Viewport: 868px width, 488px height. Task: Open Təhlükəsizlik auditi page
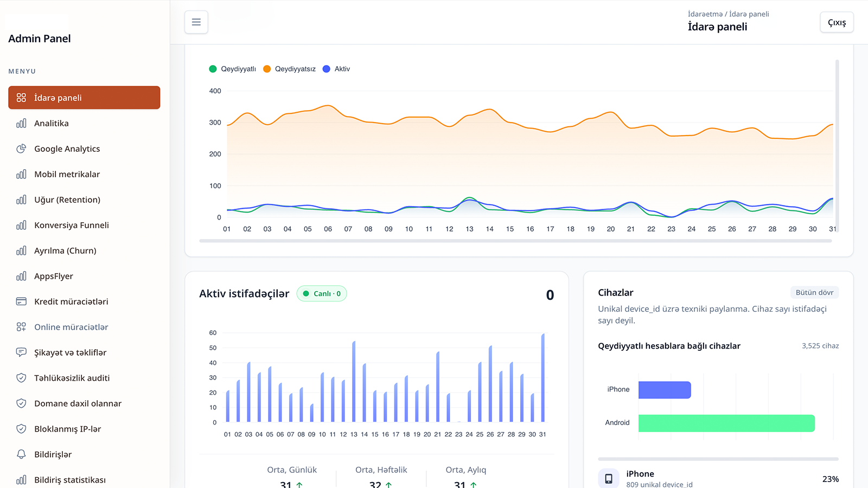(84, 378)
